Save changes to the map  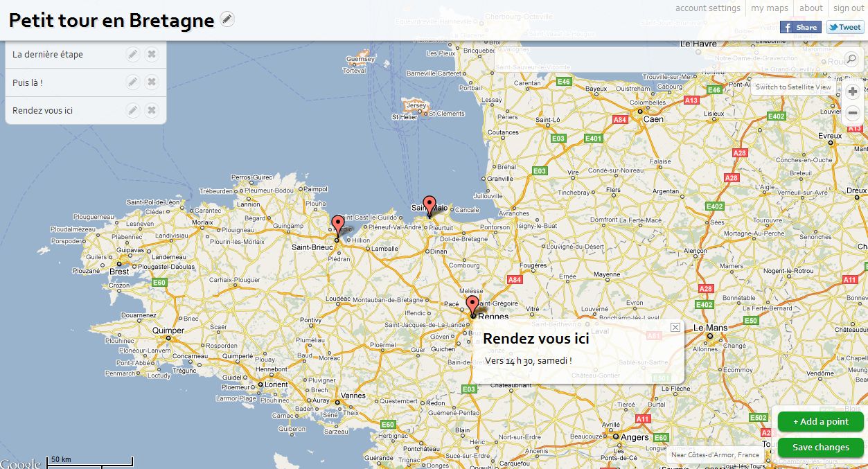coord(820,447)
